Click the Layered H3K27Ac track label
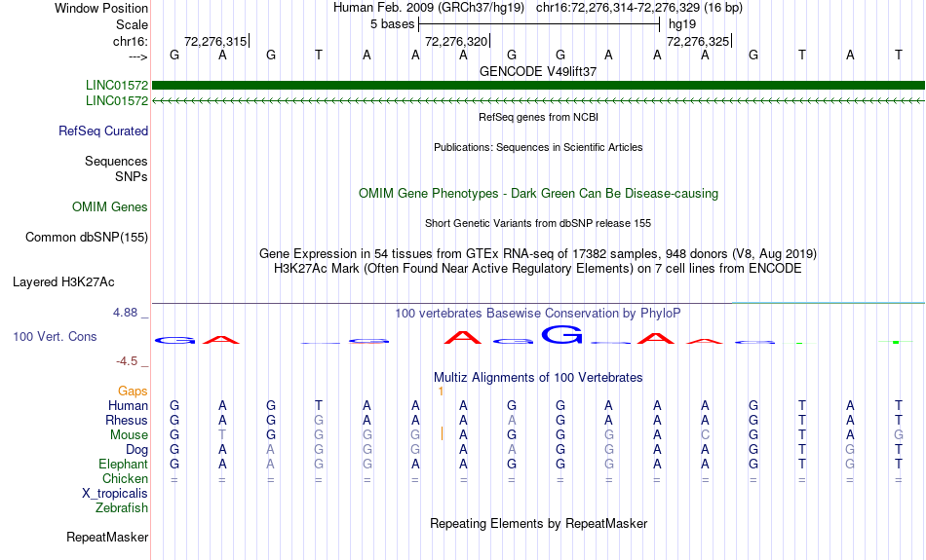926x560 pixels. coord(63,282)
